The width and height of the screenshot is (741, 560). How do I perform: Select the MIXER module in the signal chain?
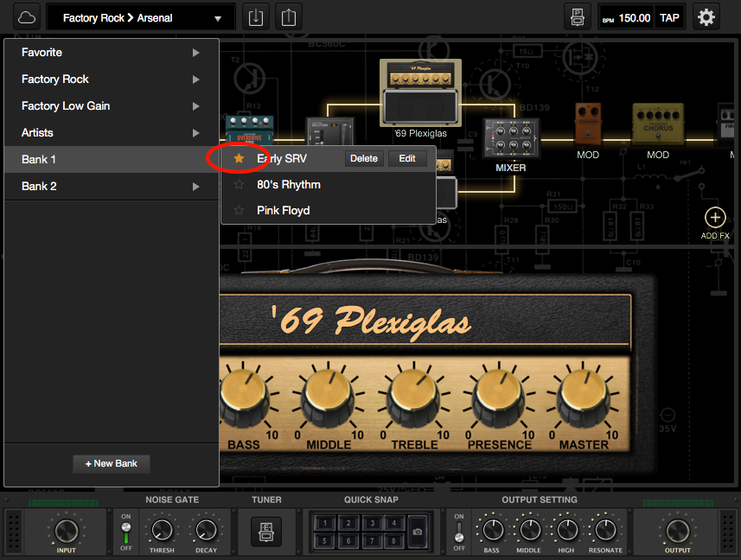click(x=510, y=138)
